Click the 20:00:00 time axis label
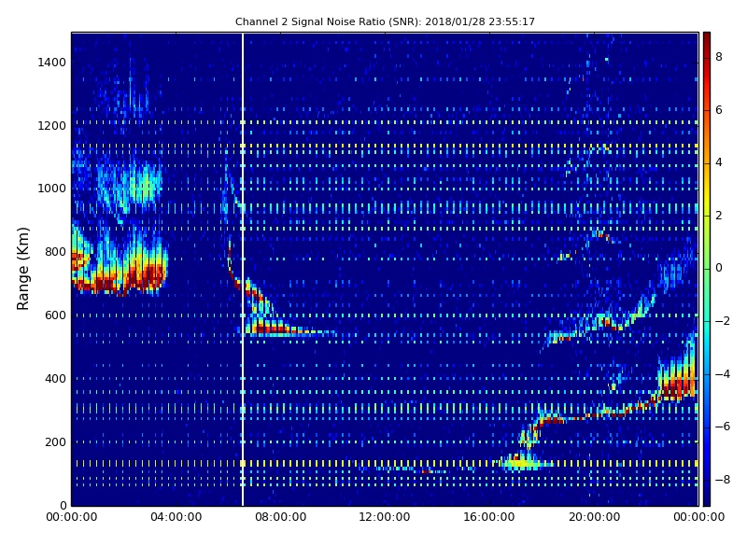Viewport: 747px width, 560px height. tap(594, 517)
